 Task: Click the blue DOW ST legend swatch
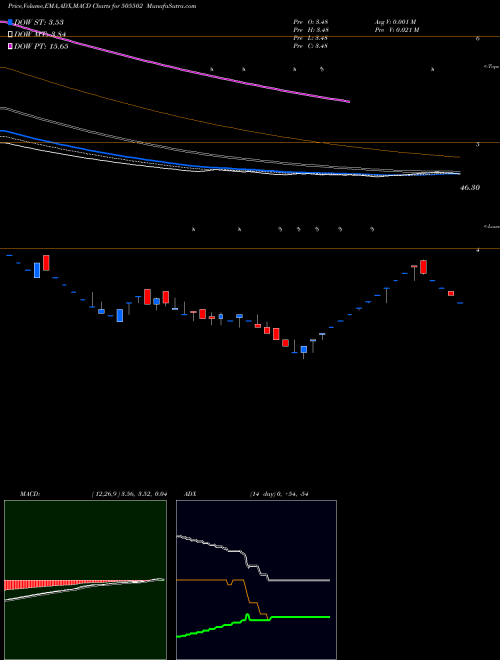point(11,22)
